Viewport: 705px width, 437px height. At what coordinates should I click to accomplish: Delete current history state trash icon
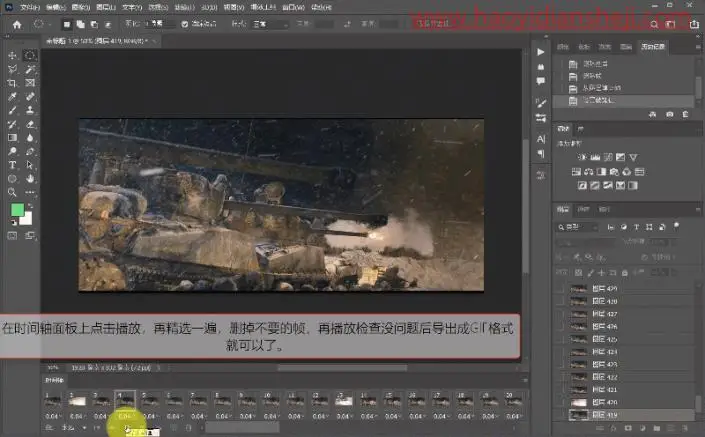pos(685,115)
